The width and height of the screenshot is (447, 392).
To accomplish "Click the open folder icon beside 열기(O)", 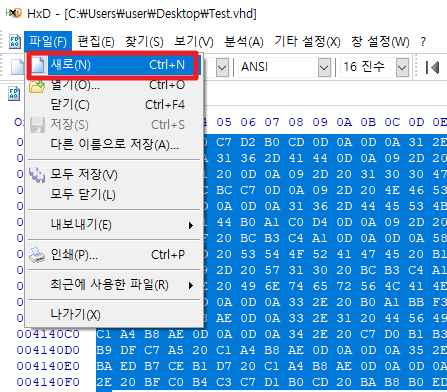I will pyautogui.click(x=37, y=87).
